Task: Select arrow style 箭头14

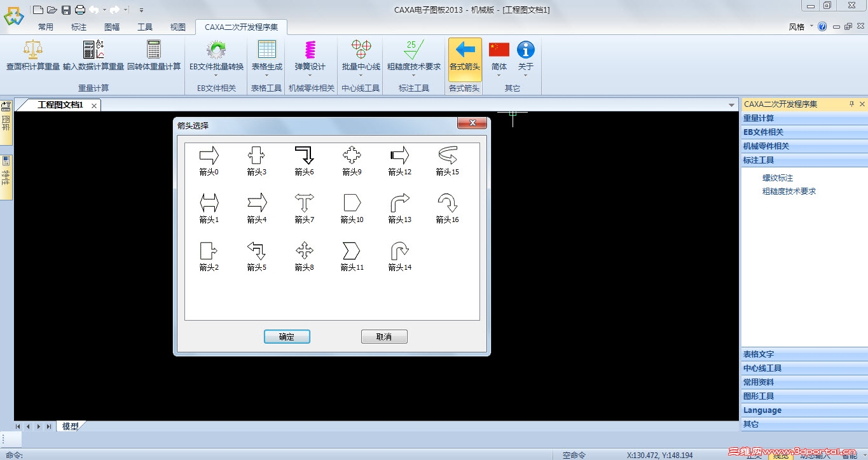Action: coord(399,256)
